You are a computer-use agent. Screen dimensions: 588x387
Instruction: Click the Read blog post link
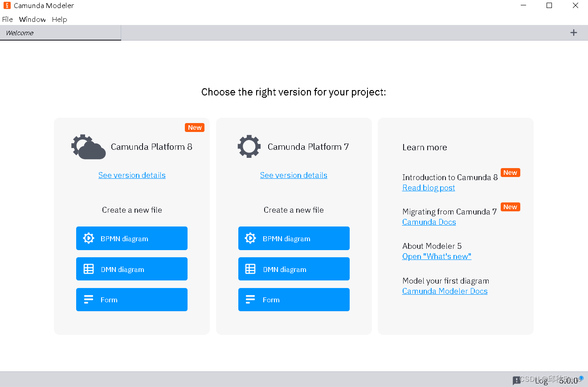[429, 188]
